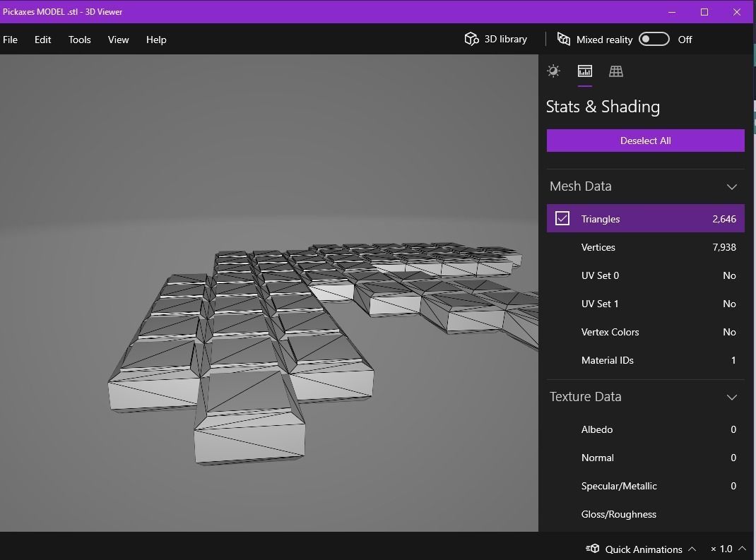Open the 3D library
Screen dimensions: 756x560
pos(496,39)
